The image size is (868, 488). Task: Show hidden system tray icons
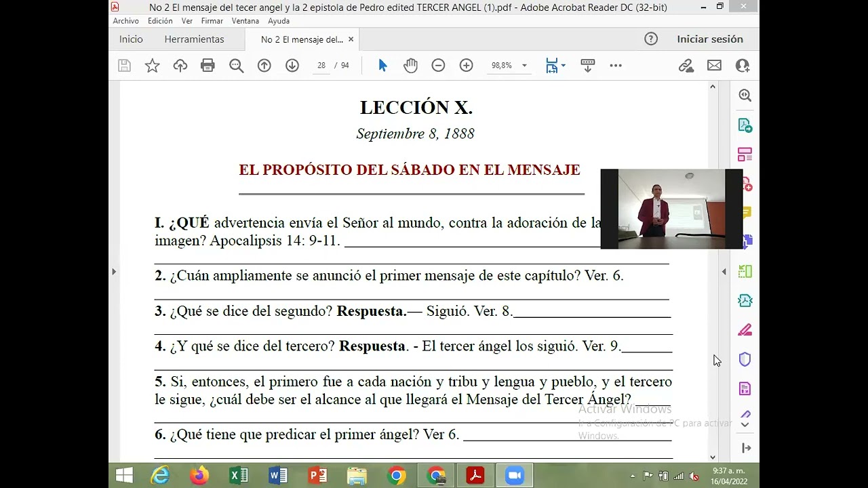(633, 476)
